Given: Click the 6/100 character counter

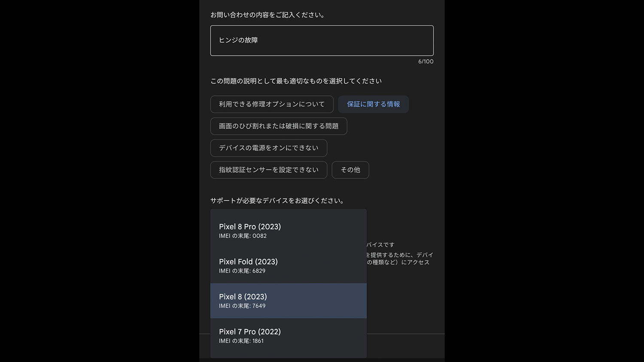Looking at the screenshot, I should pos(425,62).
